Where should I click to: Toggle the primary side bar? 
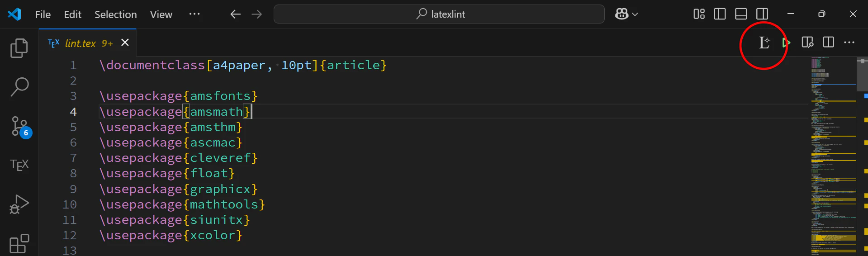(x=720, y=14)
